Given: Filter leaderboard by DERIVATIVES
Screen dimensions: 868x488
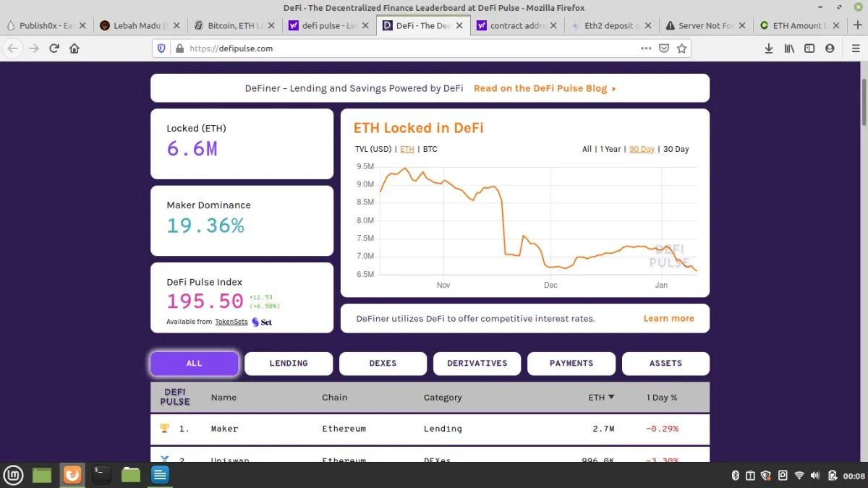Looking at the screenshot, I should click(477, 364).
